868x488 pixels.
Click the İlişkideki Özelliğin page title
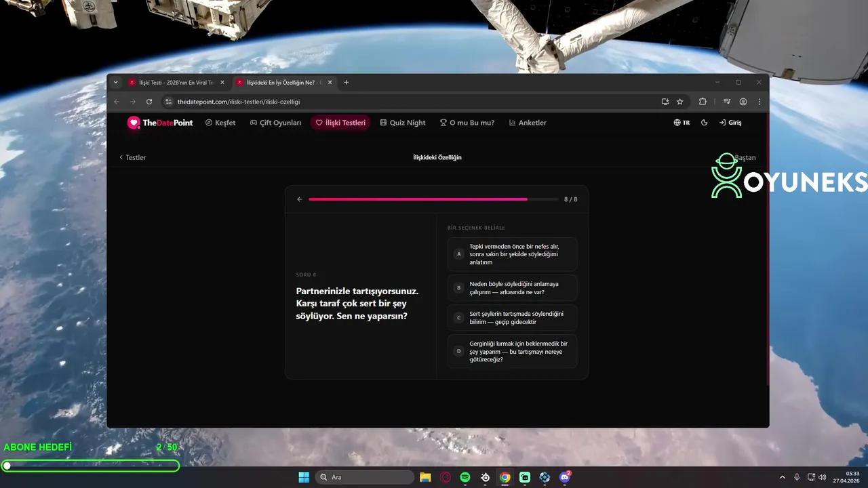pos(437,157)
